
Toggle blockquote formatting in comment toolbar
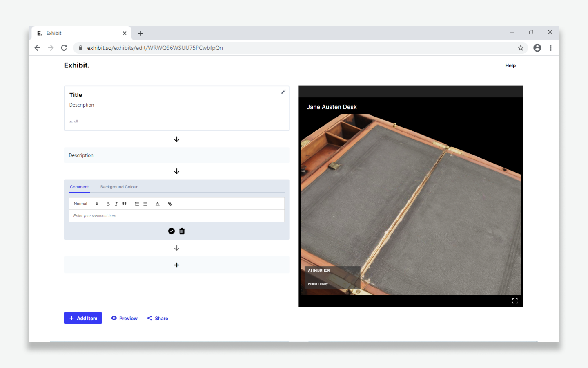click(x=125, y=204)
